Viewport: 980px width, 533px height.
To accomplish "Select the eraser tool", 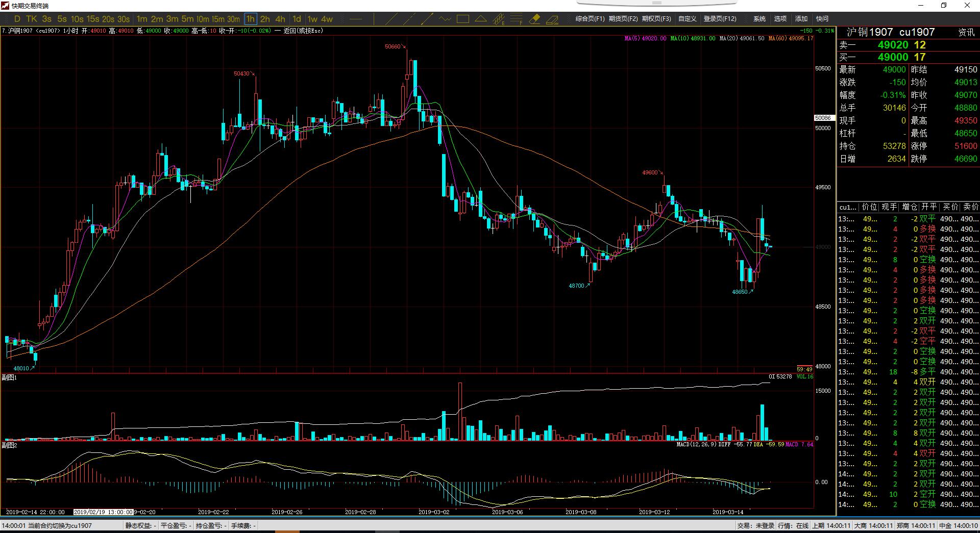I will 534,19.
